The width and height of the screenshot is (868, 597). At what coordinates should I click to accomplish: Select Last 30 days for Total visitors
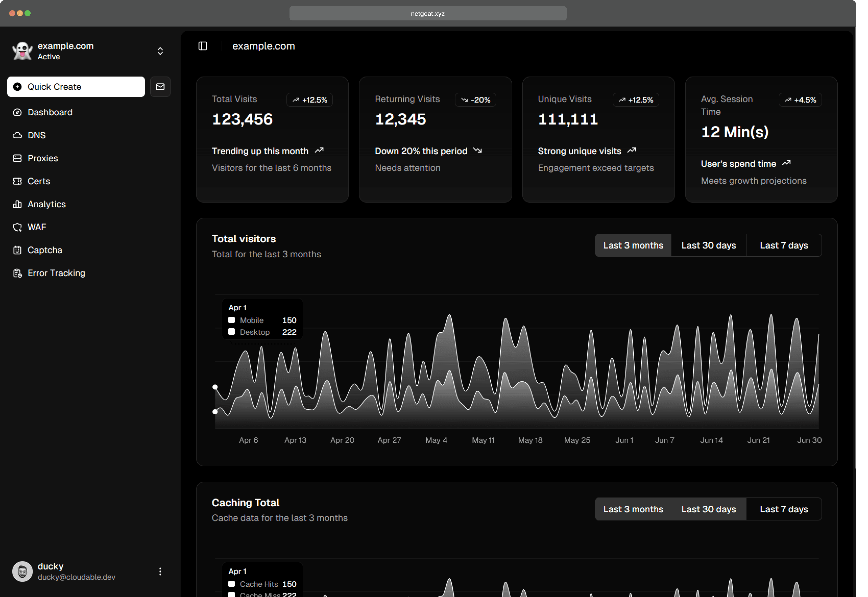click(708, 245)
